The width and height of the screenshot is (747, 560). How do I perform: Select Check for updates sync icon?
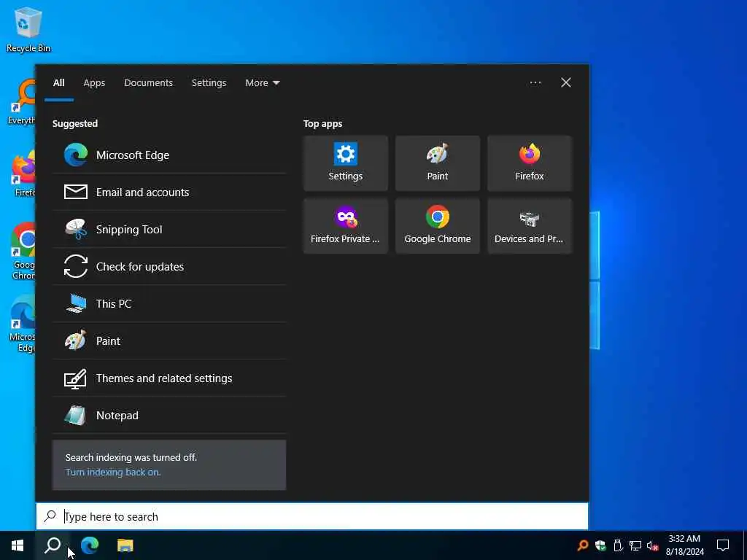(76, 266)
